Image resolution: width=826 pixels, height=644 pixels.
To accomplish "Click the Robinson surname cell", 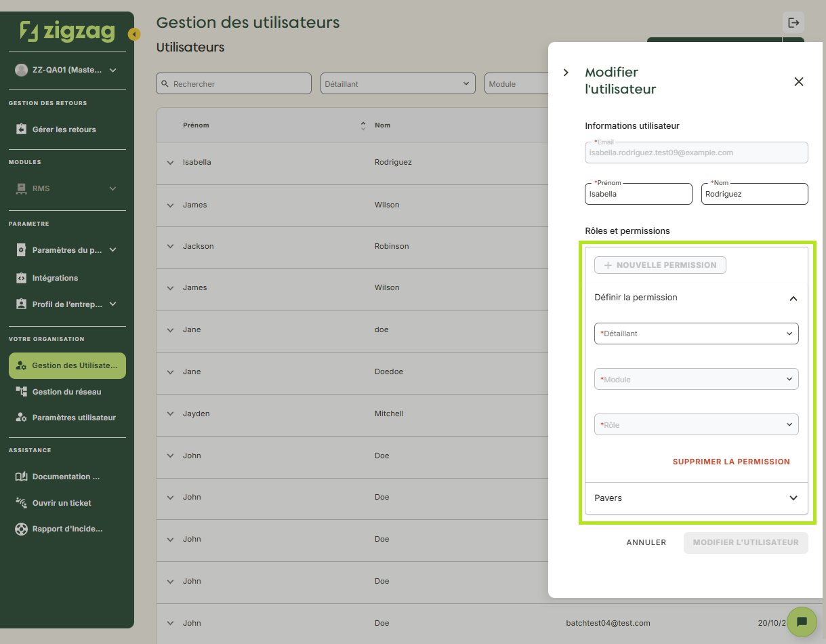I will click(392, 246).
